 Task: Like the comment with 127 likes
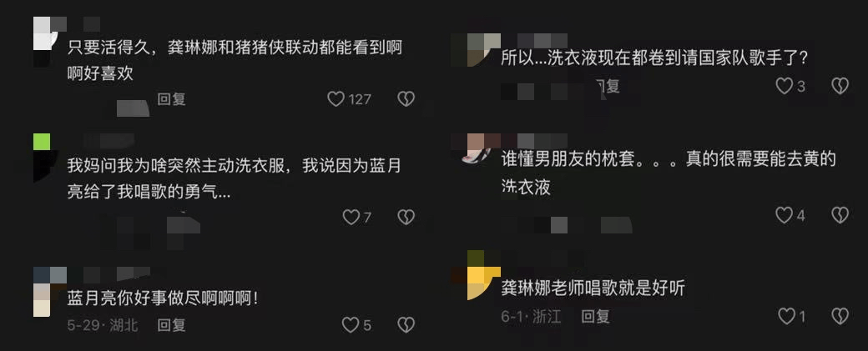[x=336, y=99]
